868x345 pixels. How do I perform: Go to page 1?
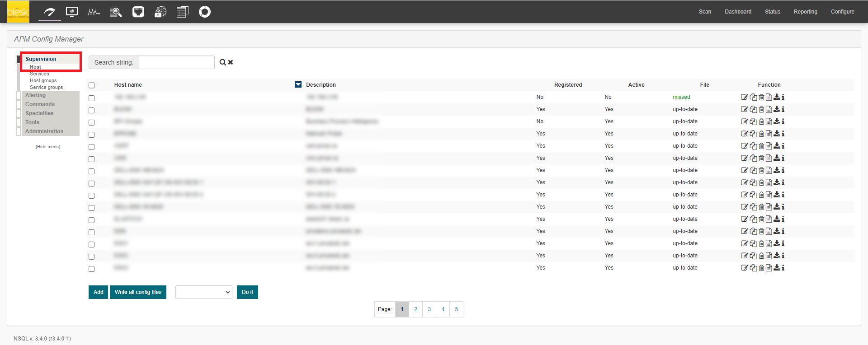click(402, 309)
